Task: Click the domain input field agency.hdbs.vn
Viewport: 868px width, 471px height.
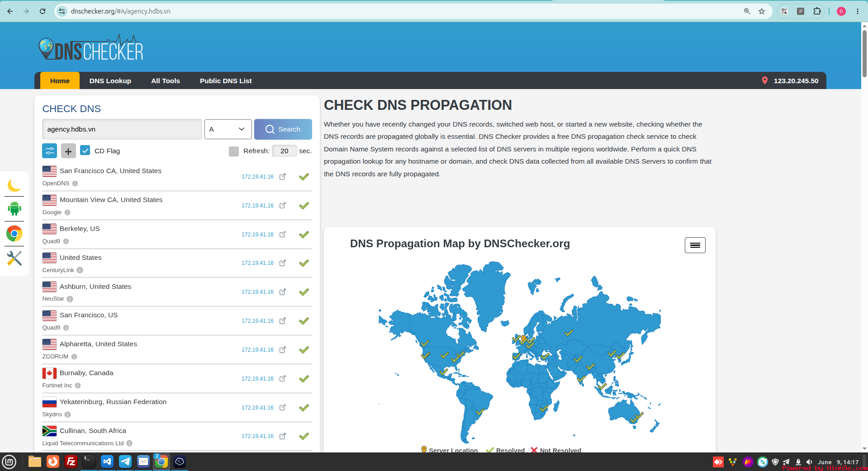Action: click(x=122, y=129)
